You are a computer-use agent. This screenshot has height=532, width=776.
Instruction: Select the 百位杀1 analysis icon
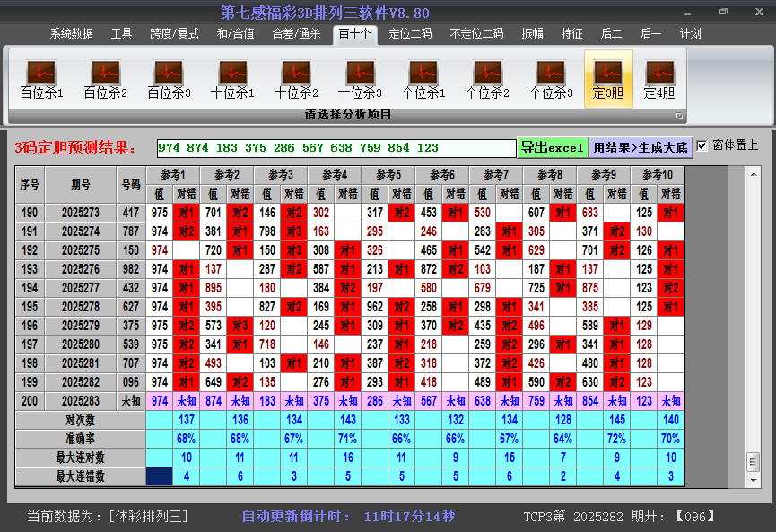click(x=41, y=79)
